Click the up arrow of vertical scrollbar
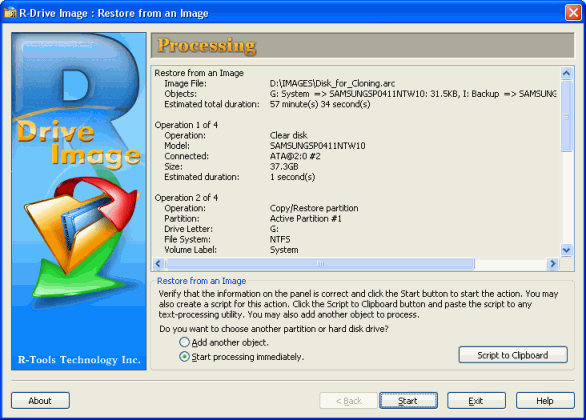Screen dimensions: 586x420 [566, 73]
